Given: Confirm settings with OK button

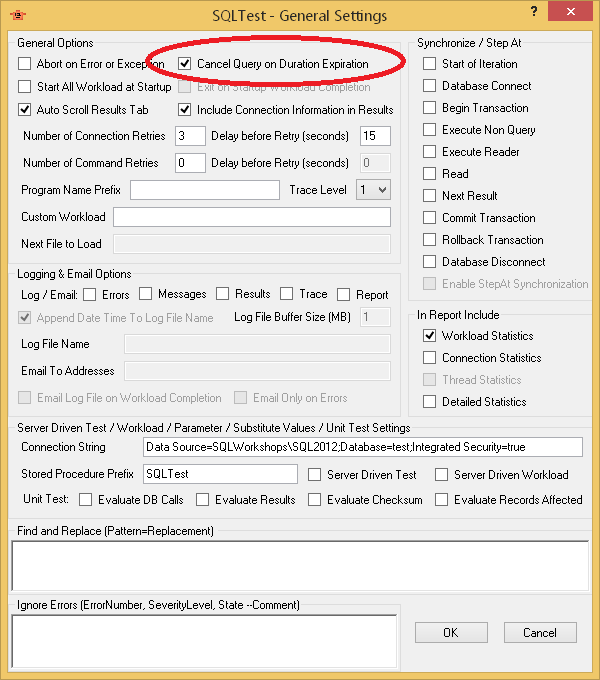Looking at the screenshot, I should (451, 633).
